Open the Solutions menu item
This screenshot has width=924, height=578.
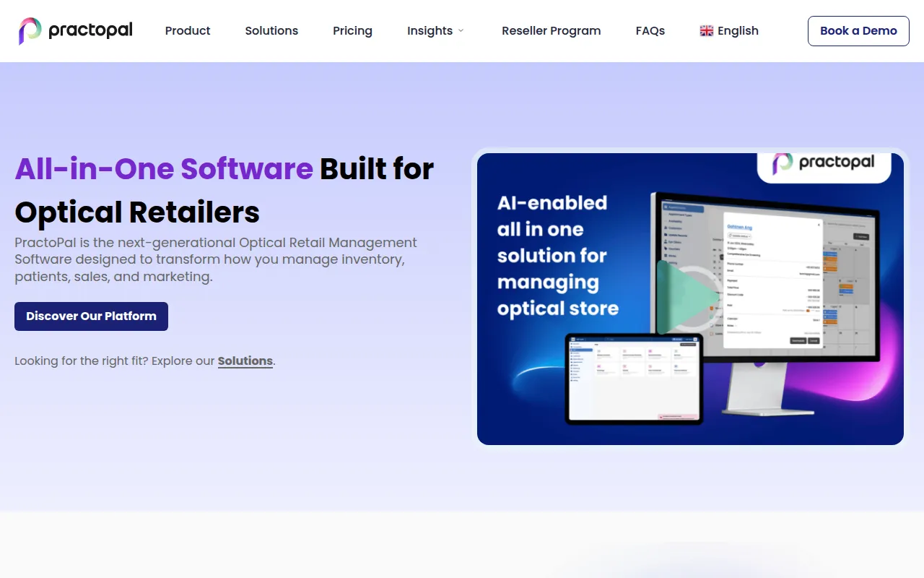[x=271, y=30]
